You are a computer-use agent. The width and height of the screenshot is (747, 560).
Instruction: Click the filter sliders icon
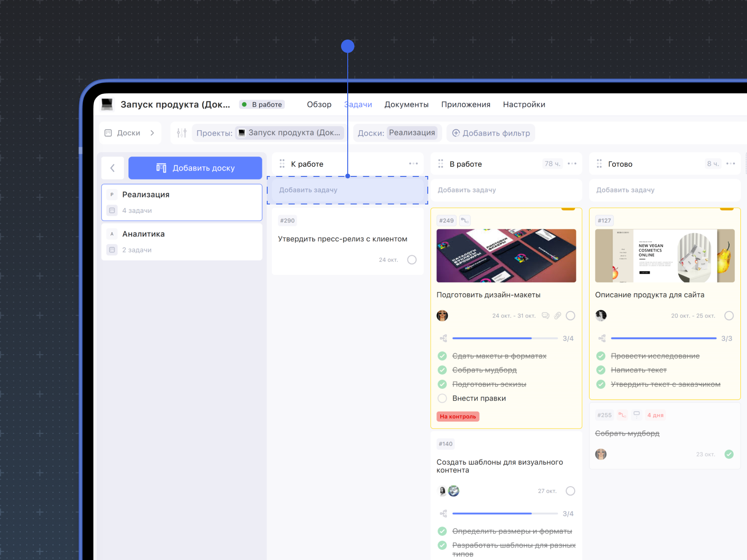click(181, 133)
